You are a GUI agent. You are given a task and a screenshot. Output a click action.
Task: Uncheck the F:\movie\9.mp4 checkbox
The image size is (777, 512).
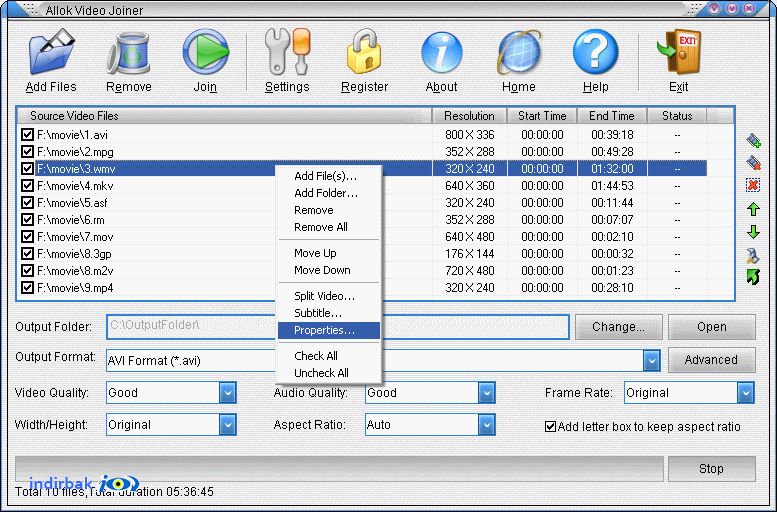point(28,287)
